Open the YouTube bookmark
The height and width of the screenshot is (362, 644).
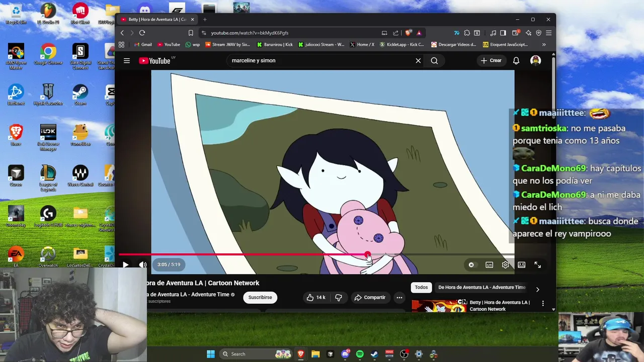169,44
